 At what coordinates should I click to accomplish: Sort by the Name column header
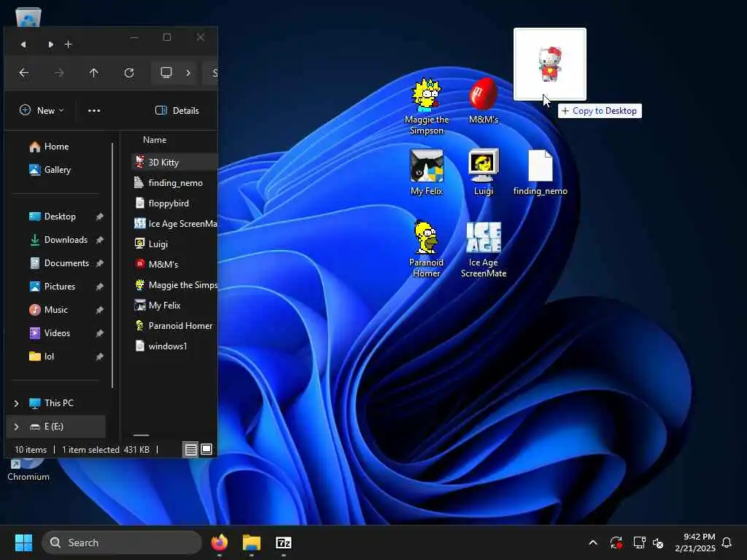point(155,140)
